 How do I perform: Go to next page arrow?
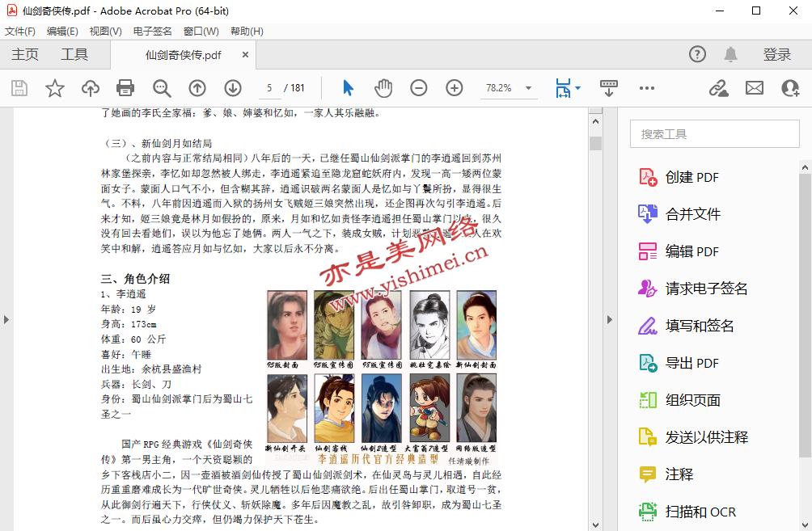point(233,88)
